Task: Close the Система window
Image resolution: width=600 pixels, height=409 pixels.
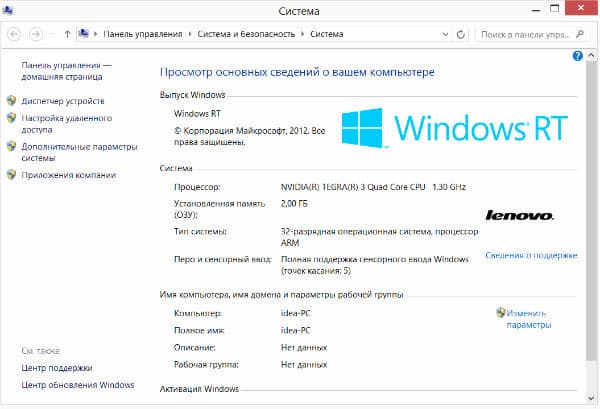Action: (581, 8)
